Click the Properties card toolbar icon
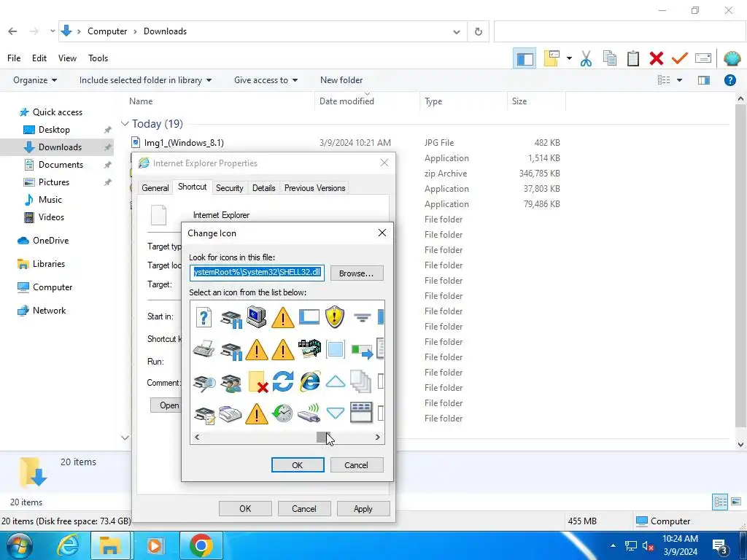Viewport: 747px width, 560px height. point(703,58)
